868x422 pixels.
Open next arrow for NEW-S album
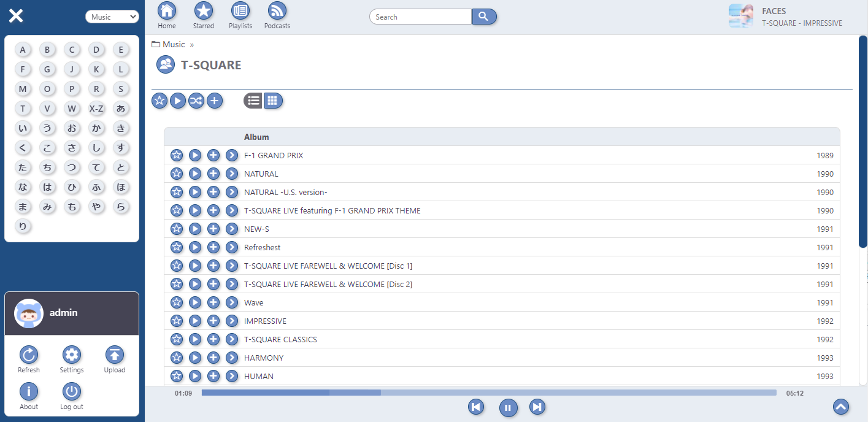(232, 229)
